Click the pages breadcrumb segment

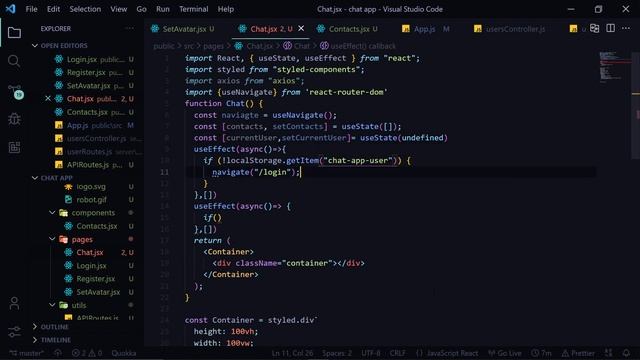click(x=213, y=46)
